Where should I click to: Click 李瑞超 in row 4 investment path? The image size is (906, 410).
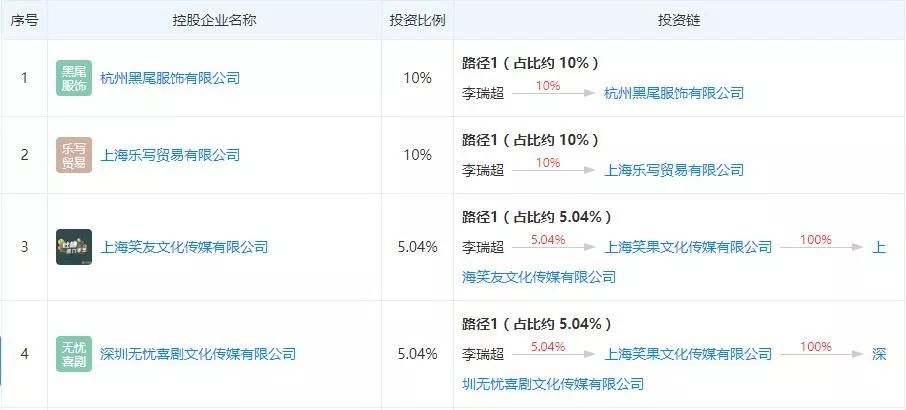[482, 354]
